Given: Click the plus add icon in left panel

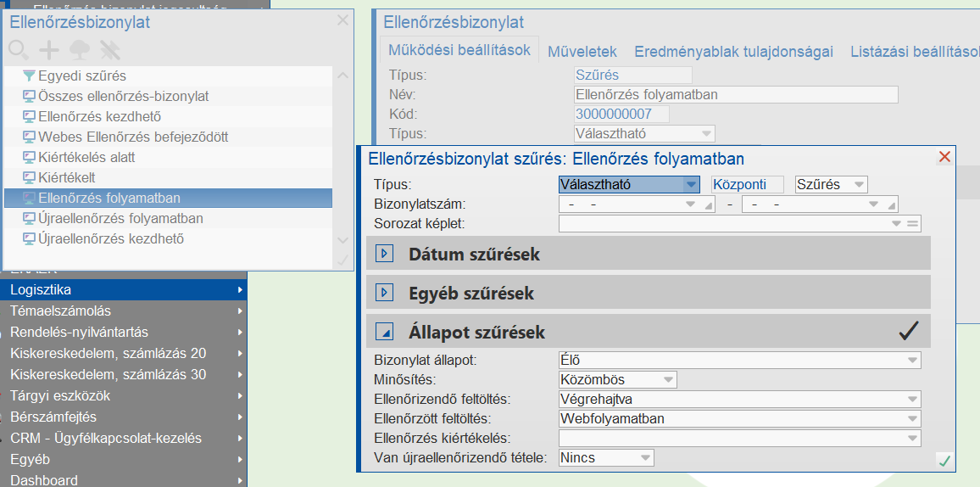Looking at the screenshot, I should [x=49, y=50].
